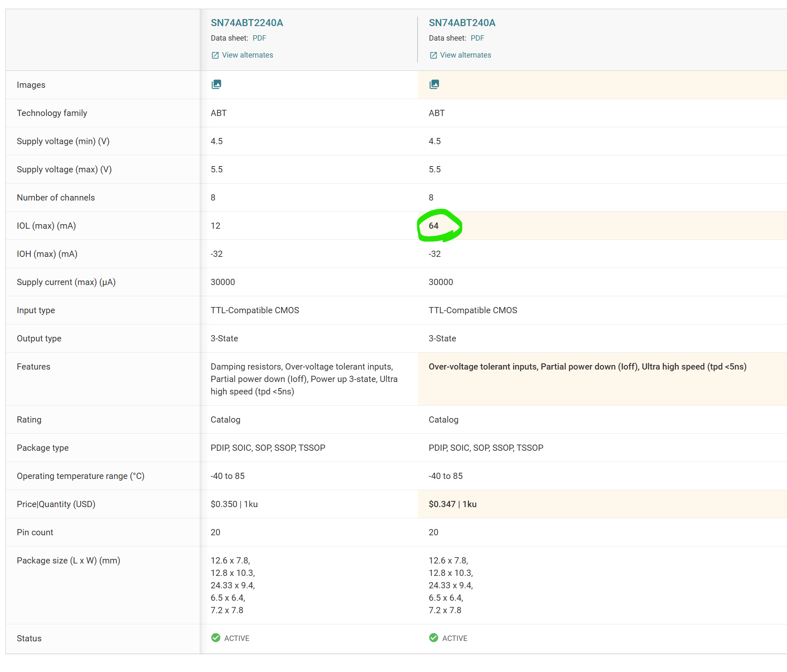Select the Price|Quantity (USD) label
This screenshot has width=787, height=672.
pyautogui.click(x=56, y=504)
